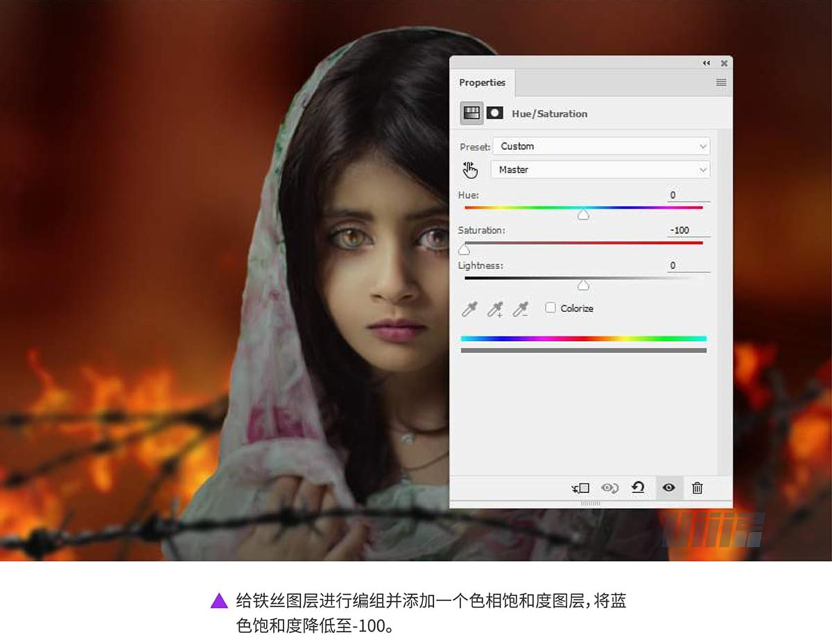Click the Saturation slider handle

464,250
